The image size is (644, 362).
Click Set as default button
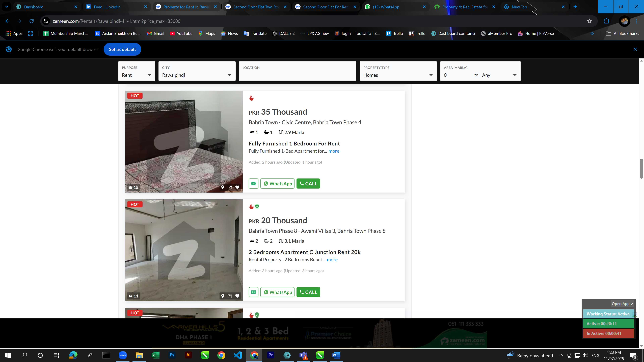[x=122, y=49]
